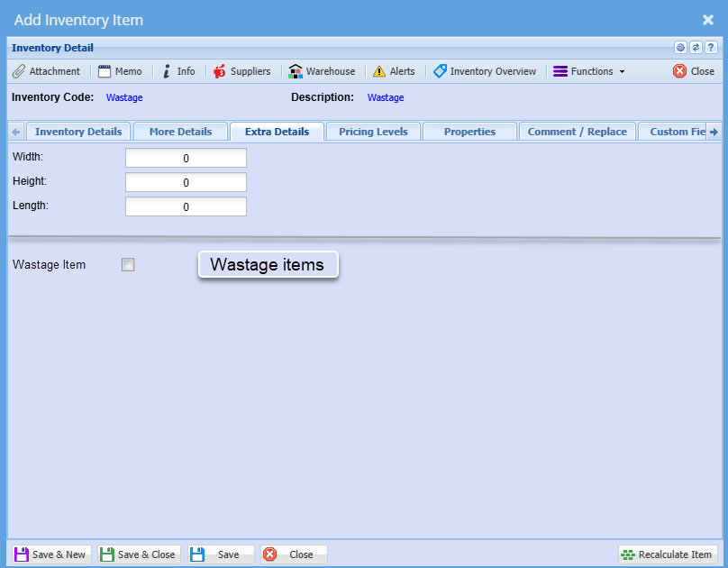
Task: Click the Description value Wastage
Action: tap(386, 97)
